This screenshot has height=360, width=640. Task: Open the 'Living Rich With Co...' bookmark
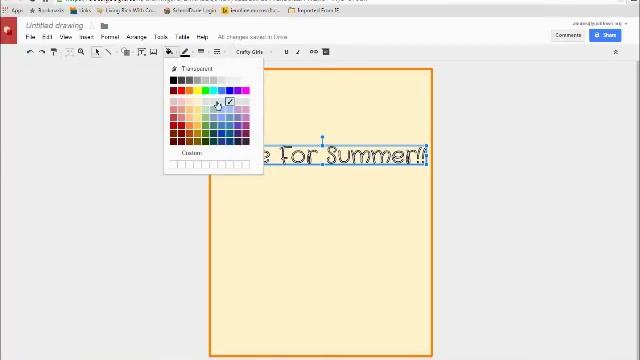coord(127,10)
